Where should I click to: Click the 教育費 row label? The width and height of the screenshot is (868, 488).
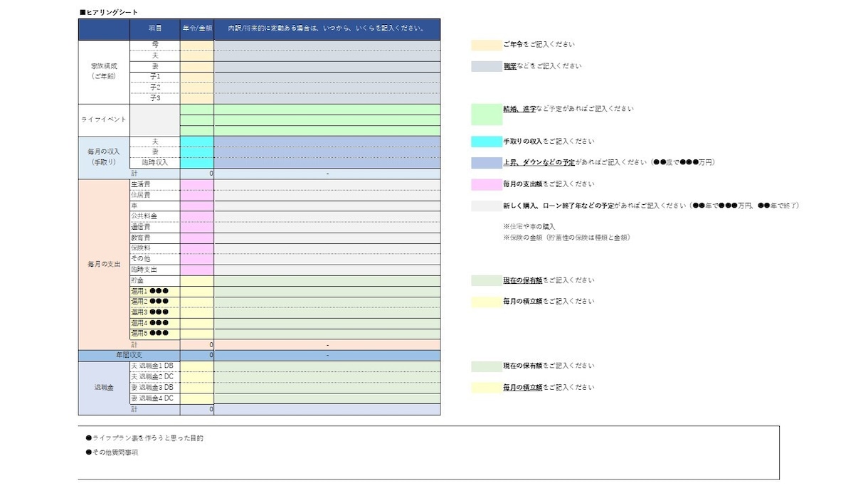pos(155,238)
